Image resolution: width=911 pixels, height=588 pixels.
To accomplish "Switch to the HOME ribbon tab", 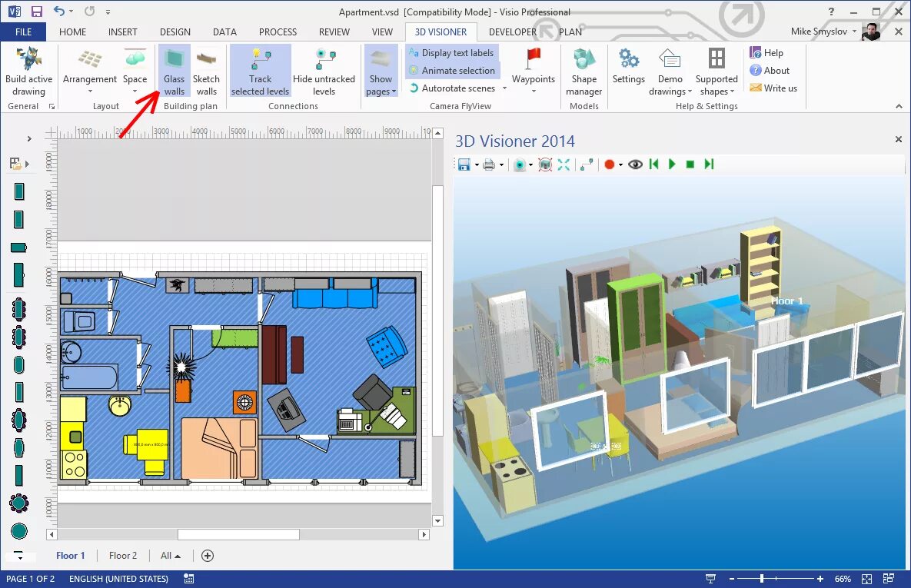I will pos(72,32).
